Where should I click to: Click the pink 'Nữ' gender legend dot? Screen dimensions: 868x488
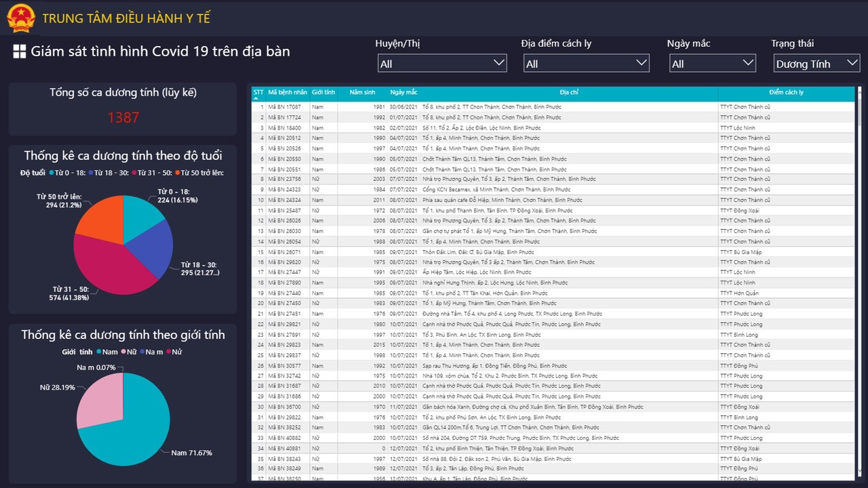coord(123,352)
